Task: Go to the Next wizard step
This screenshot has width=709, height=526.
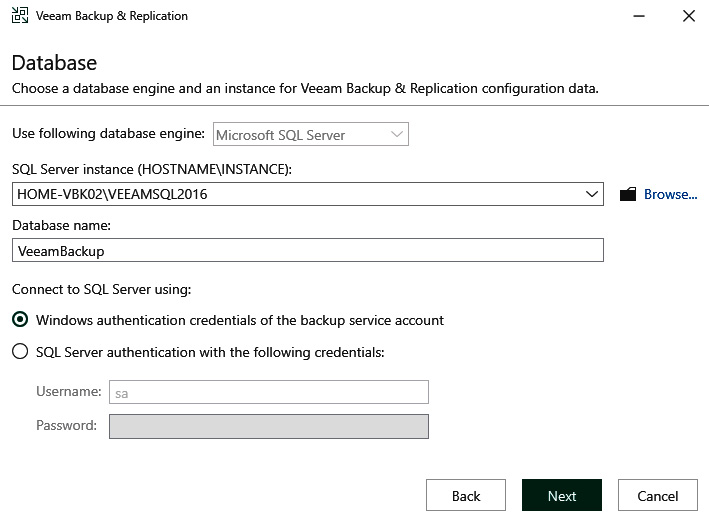Action: tap(562, 495)
